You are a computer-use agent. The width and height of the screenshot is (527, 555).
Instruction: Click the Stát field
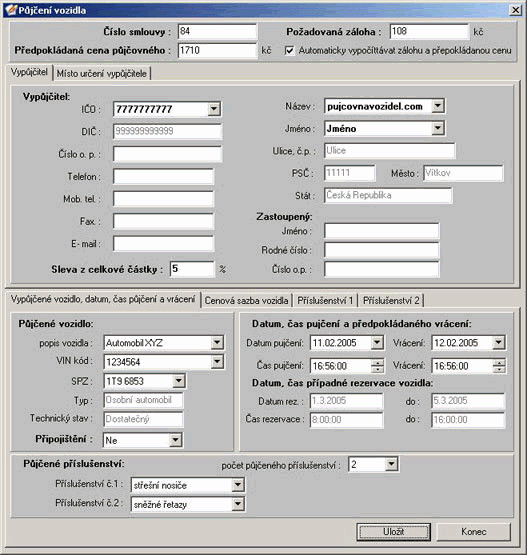tap(388, 195)
